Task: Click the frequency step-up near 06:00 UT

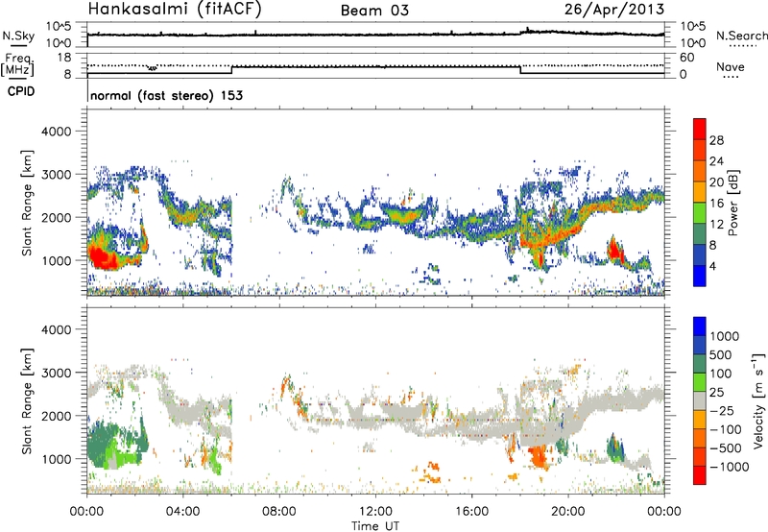Action: pyautogui.click(x=231, y=70)
